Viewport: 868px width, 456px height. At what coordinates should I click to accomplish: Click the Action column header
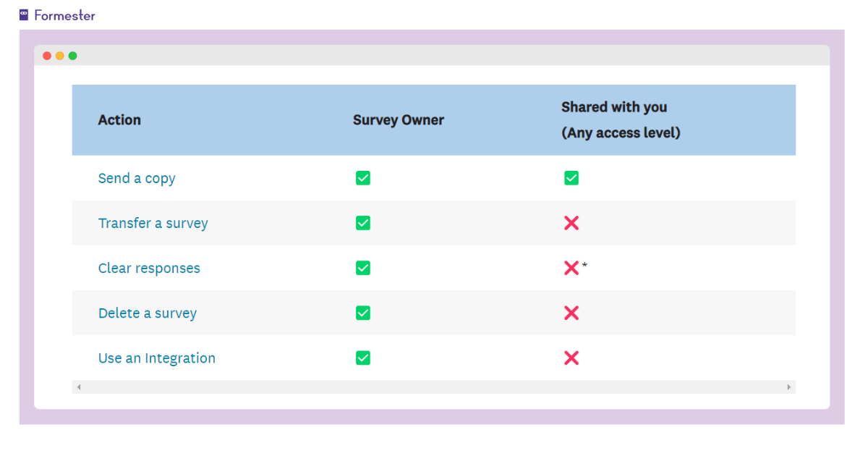tap(119, 120)
